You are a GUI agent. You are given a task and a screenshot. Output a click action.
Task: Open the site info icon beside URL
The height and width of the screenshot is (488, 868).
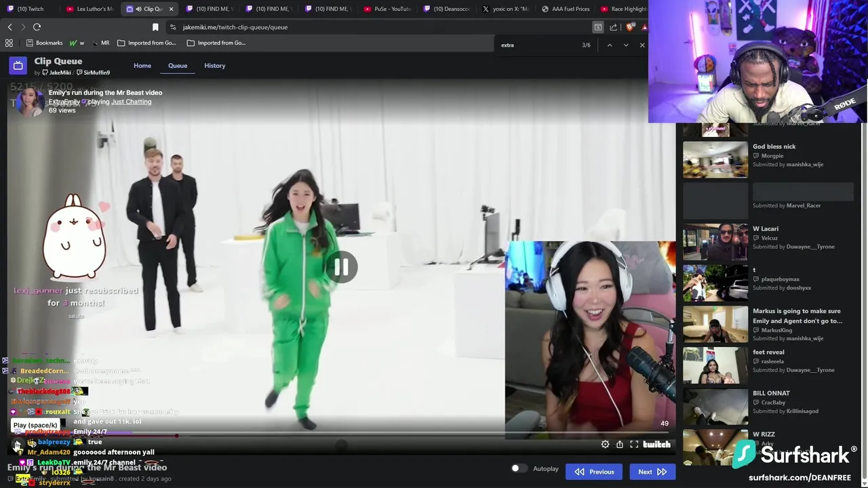click(173, 27)
